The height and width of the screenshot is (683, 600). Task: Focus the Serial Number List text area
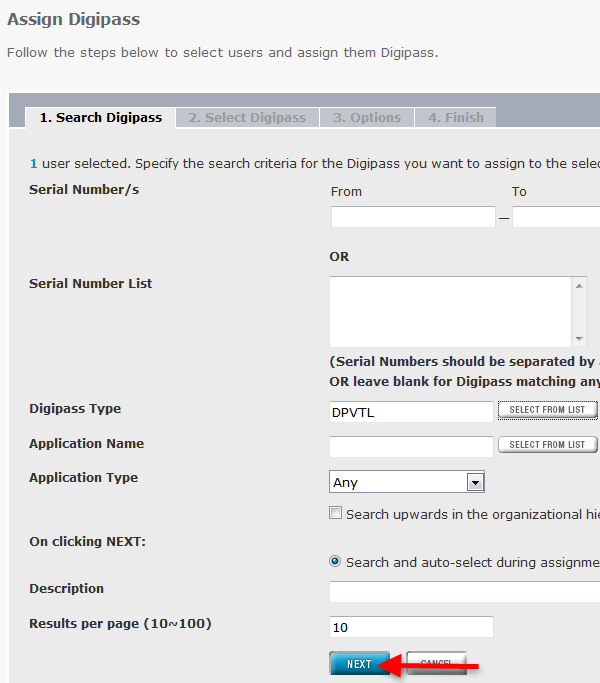pos(451,312)
